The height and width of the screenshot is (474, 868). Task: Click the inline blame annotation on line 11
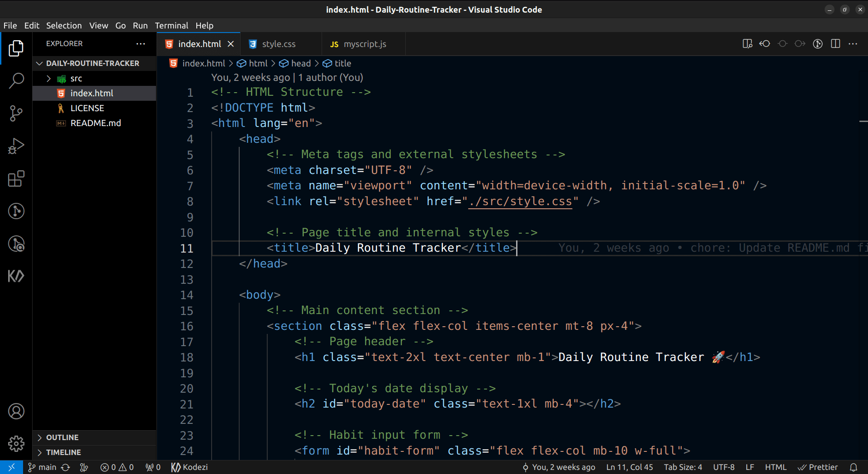pyautogui.click(x=712, y=248)
